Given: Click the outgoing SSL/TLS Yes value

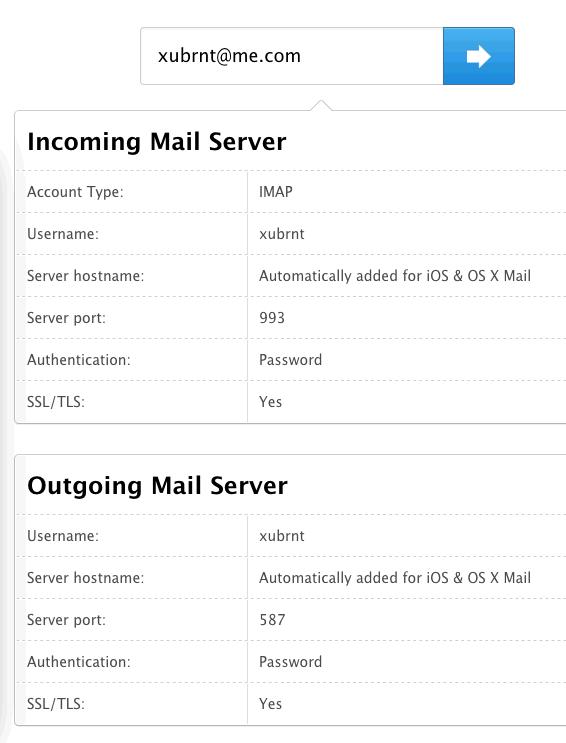Looking at the screenshot, I should pos(270,704).
